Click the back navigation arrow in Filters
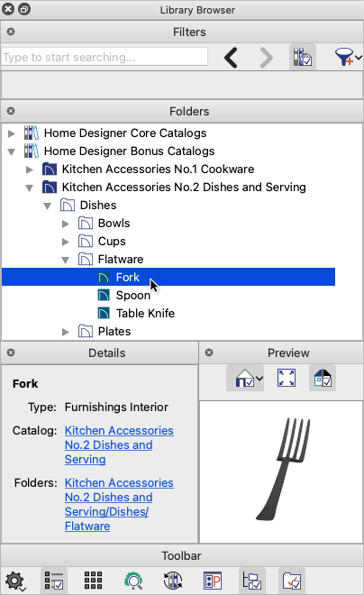The height and width of the screenshot is (595, 364). (231, 58)
